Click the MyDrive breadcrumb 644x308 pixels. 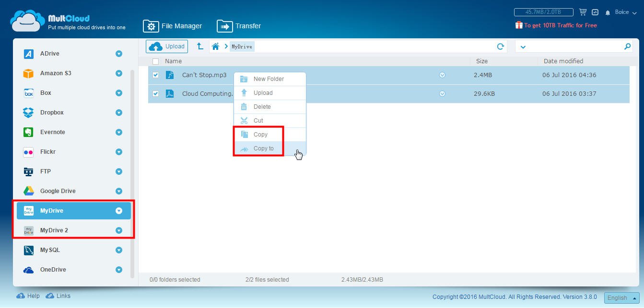click(242, 46)
